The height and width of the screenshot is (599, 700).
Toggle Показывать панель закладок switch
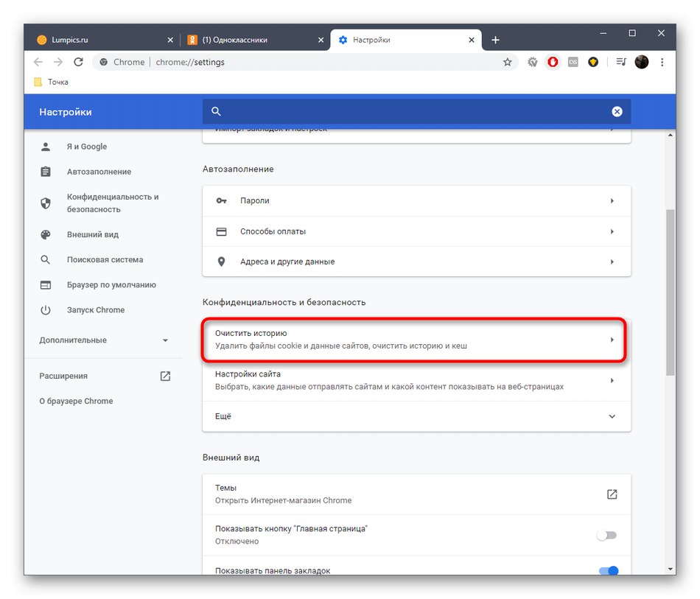[x=608, y=570]
